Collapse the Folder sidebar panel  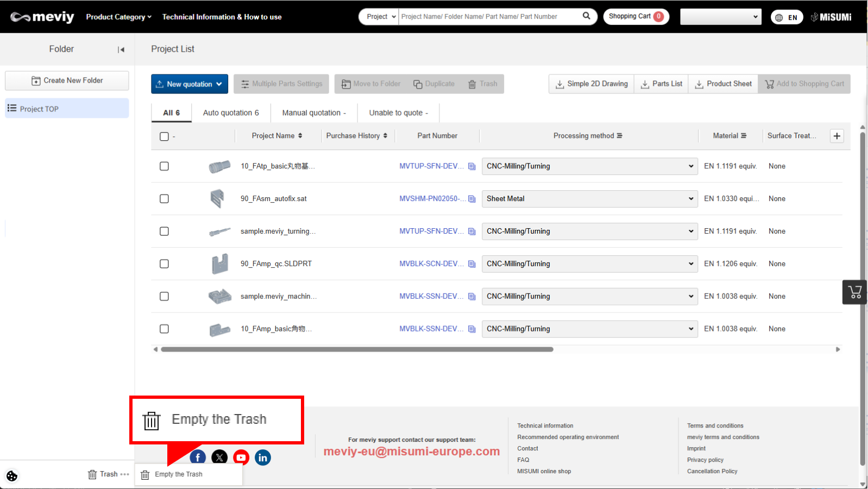(121, 49)
